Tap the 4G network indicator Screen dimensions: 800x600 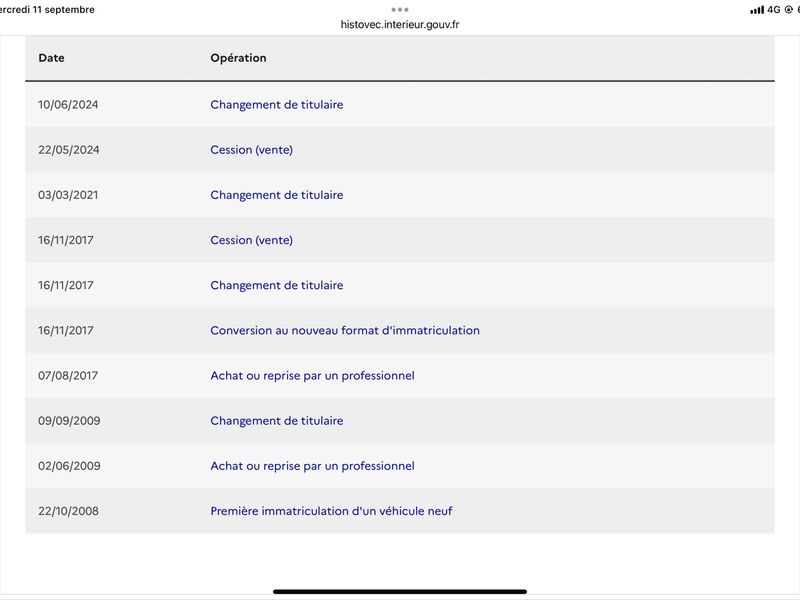point(773,10)
